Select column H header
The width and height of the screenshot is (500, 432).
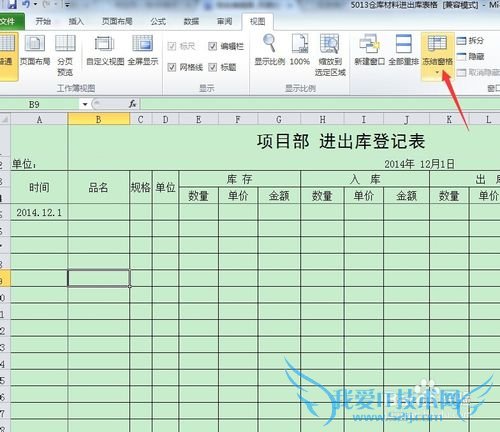coord(322,119)
